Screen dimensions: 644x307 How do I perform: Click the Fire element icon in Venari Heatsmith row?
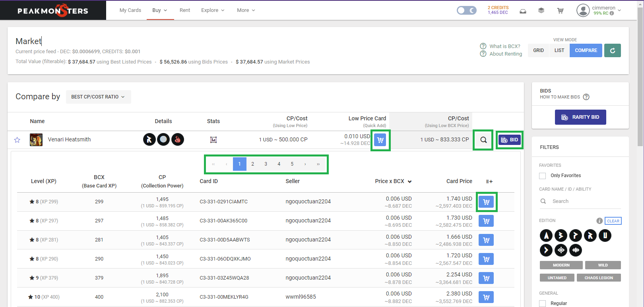tap(178, 139)
